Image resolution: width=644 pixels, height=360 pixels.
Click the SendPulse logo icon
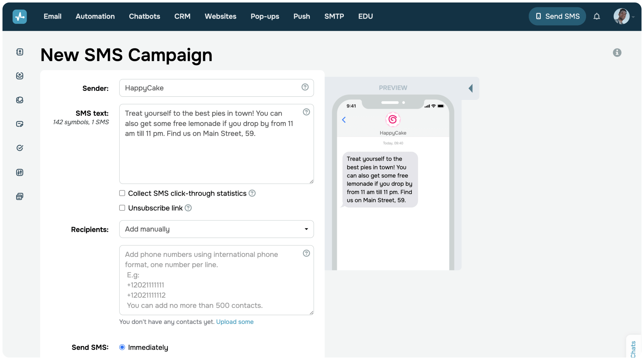pyautogui.click(x=20, y=16)
